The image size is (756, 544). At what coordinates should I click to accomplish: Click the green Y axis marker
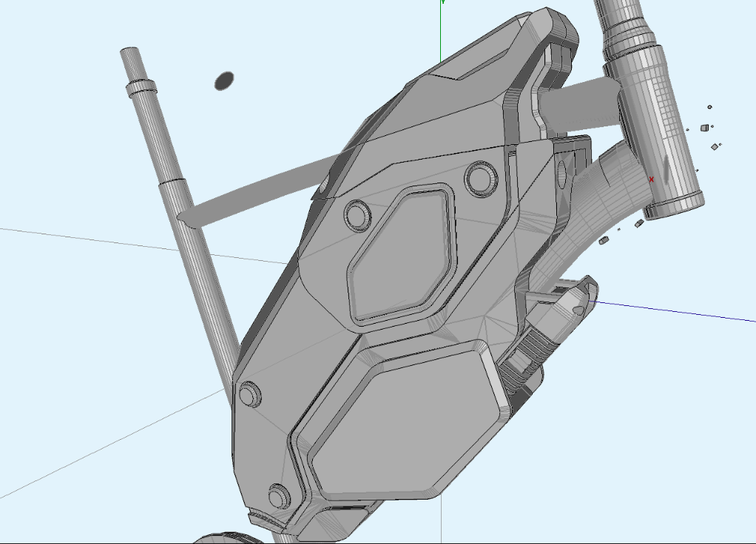click(442, 2)
